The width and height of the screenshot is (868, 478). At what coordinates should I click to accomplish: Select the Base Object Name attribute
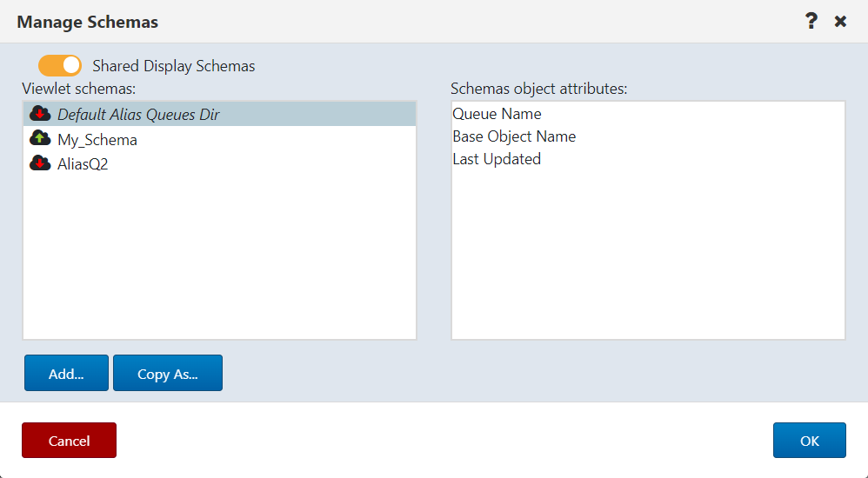pos(514,136)
